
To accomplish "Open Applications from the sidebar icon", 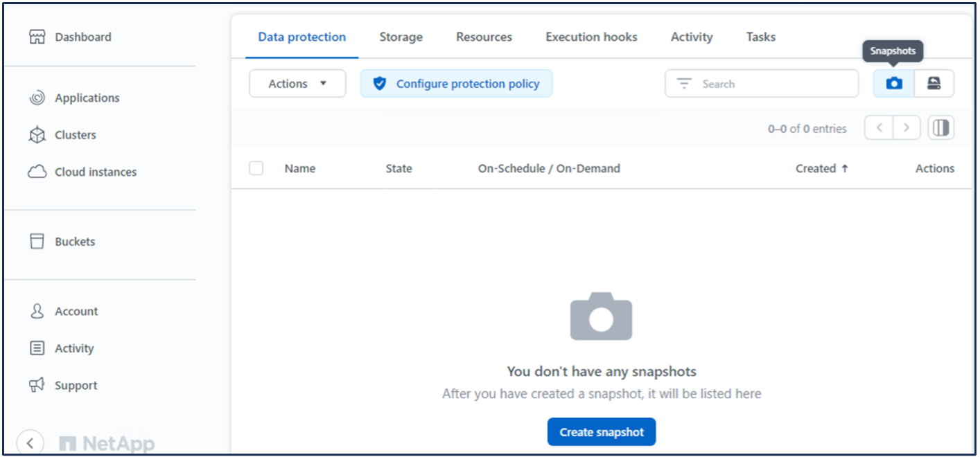I will coord(37,98).
